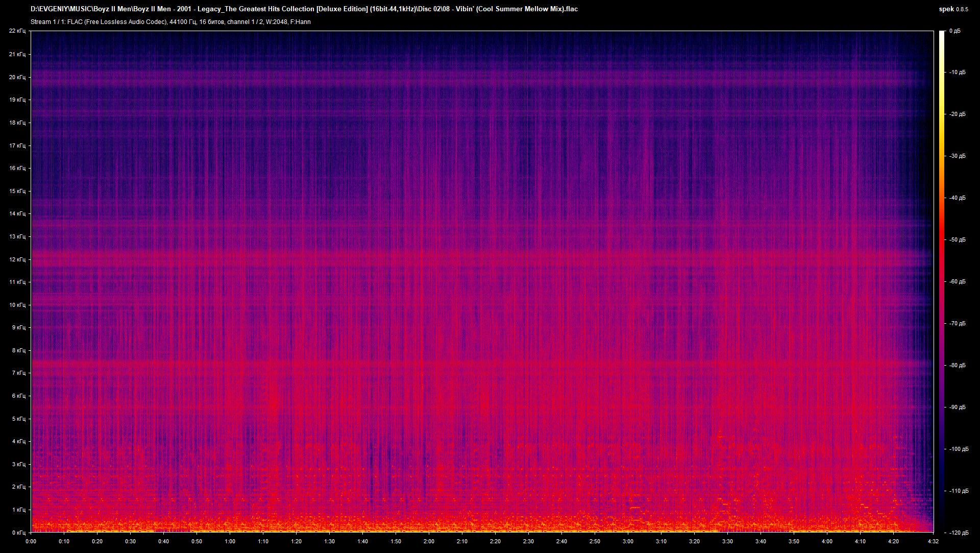Select the file path title text
Image resolution: width=980 pixels, height=553 pixels.
(306, 9)
